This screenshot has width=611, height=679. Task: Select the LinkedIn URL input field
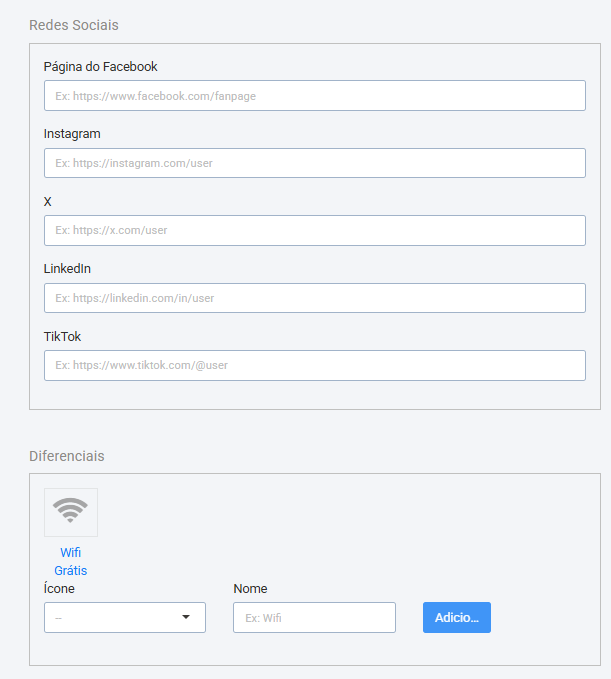coord(315,298)
